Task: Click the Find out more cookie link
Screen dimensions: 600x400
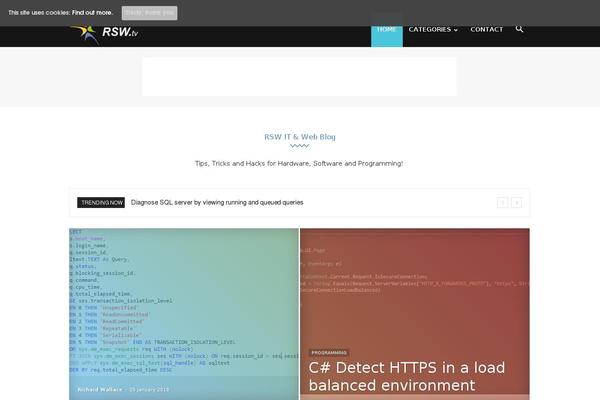Action: click(x=92, y=13)
